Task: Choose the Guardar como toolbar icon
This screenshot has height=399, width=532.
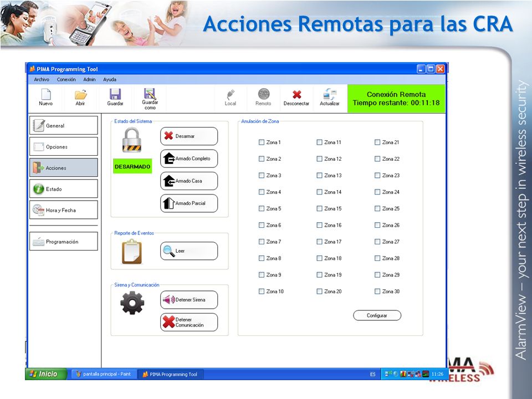Action: (x=150, y=93)
